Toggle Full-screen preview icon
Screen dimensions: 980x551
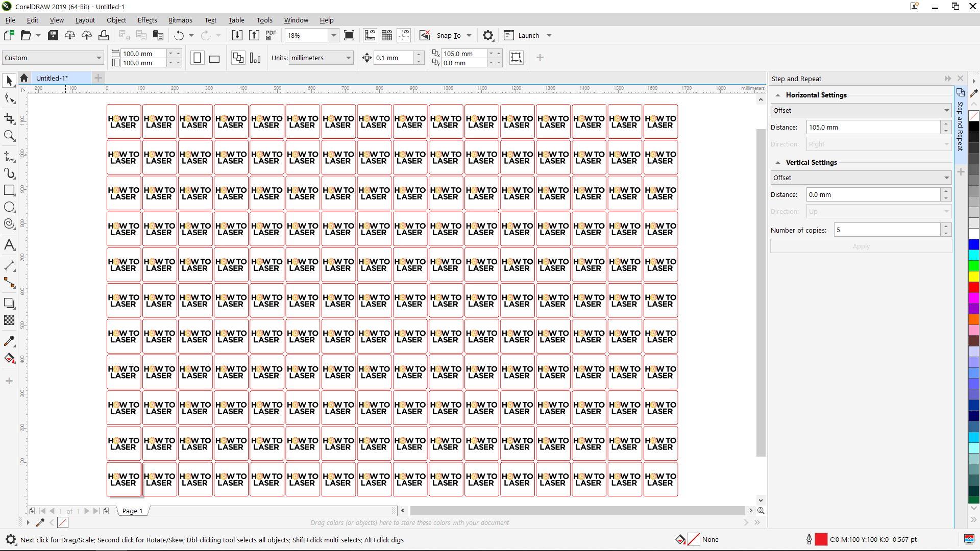point(349,35)
